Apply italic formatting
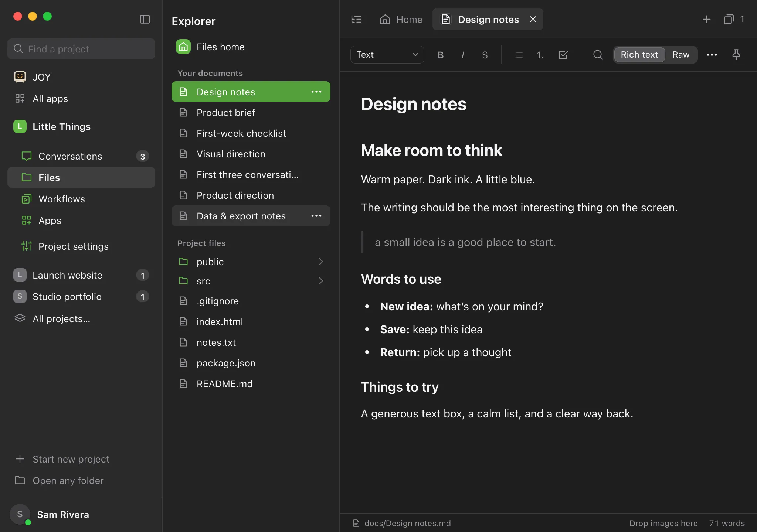757x532 pixels. (x=462, y=55)
